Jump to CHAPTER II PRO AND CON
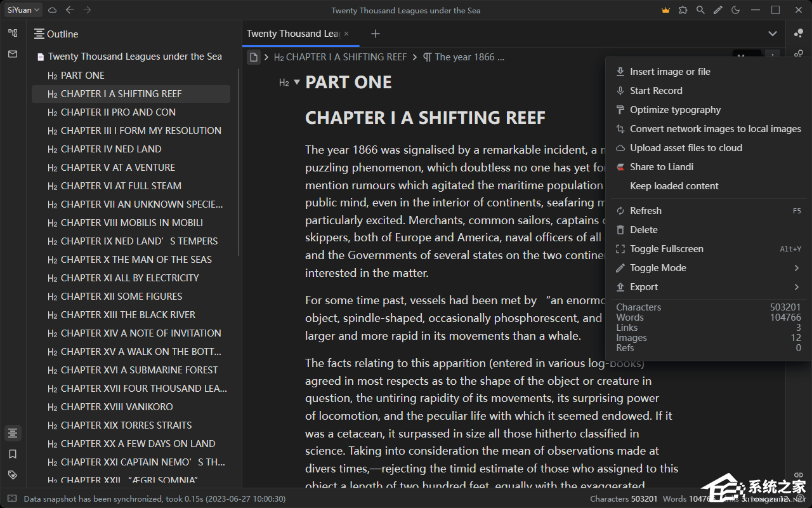The image size is (812, 508). pos(131,112)
